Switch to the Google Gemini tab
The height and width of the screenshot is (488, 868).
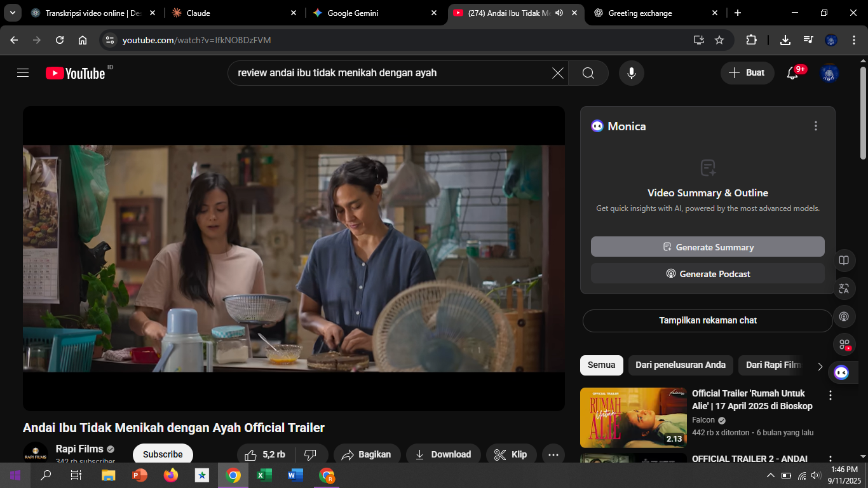[x=375, y=13]
